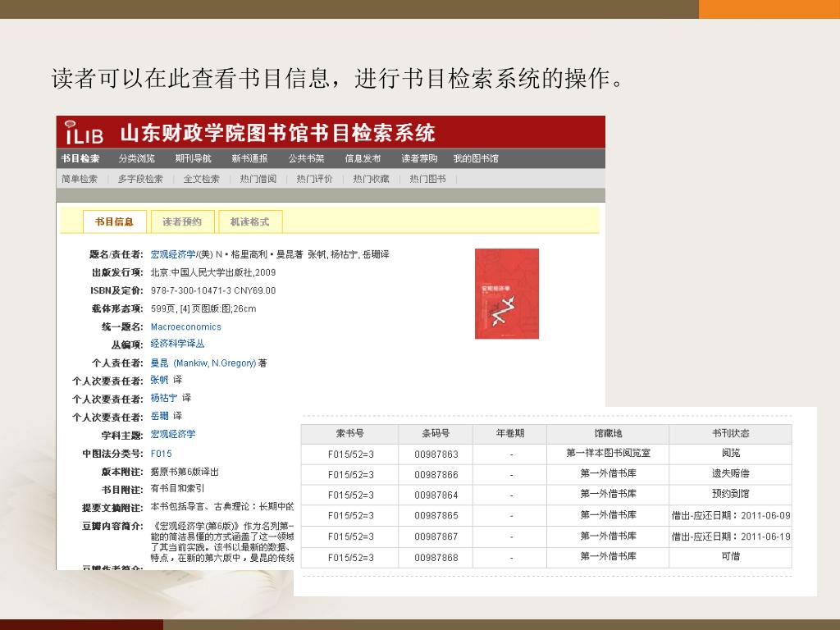Click the 阅览 status cell

[x=730, y=453]
